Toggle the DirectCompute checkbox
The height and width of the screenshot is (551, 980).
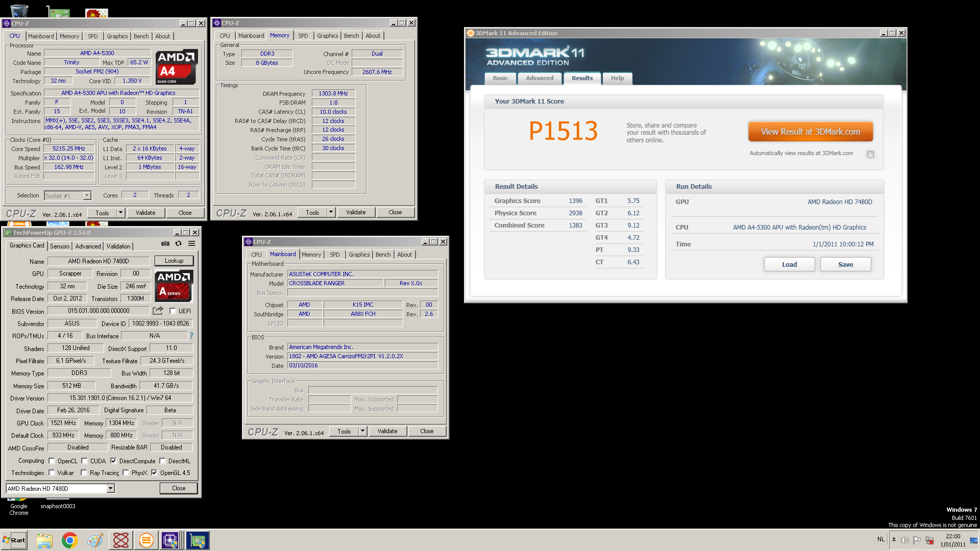(113, 461)
